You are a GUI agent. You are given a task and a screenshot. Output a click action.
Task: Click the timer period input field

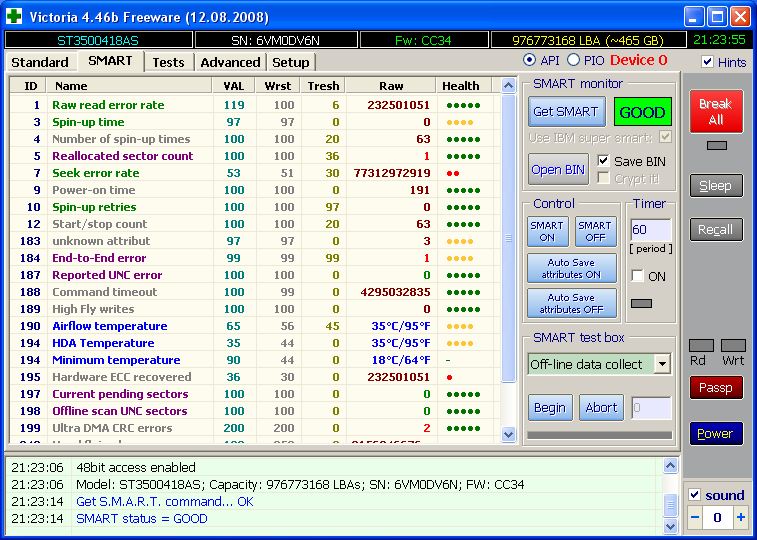pos(650,230)
